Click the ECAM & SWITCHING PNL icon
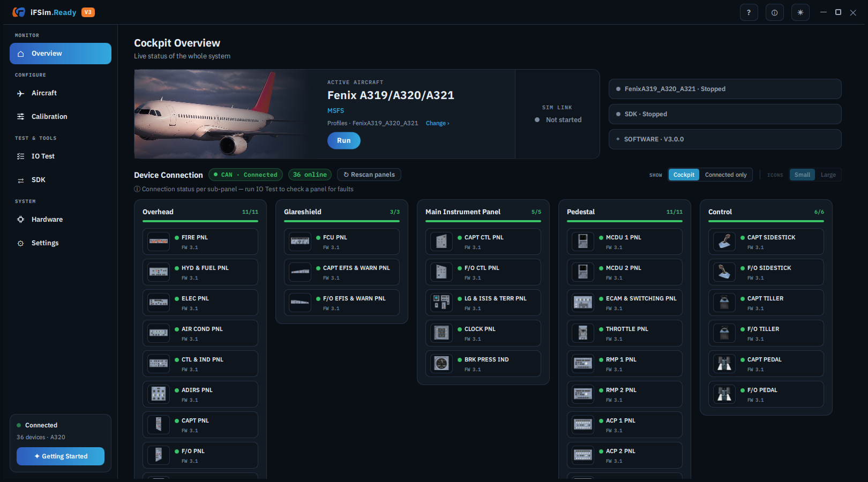Screen dimensions: 868x482 click(583, 303)
